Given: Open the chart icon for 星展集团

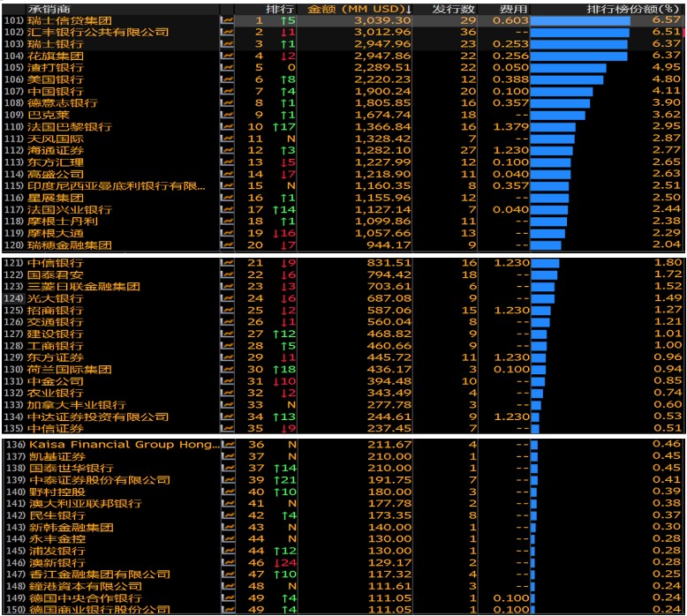Looking at the screenshot, I should tap(227, 198).
